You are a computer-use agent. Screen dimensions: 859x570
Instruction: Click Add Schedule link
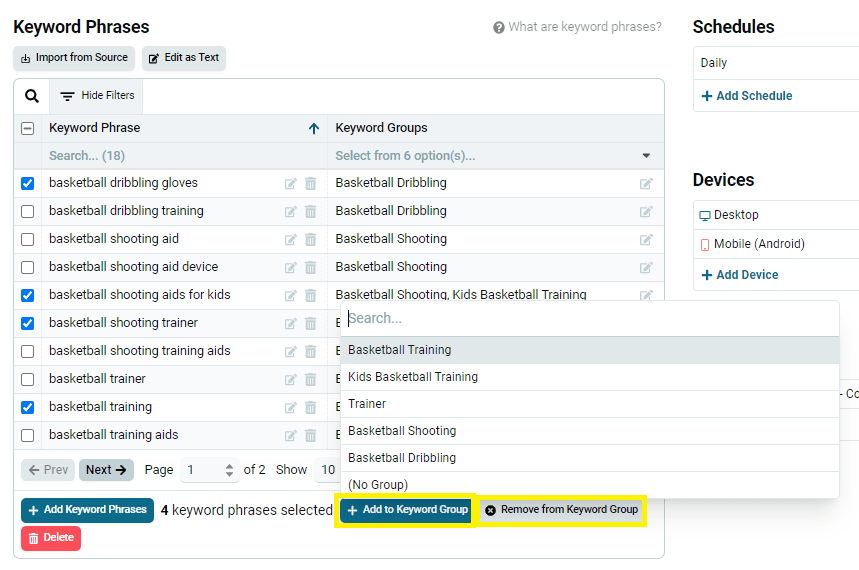(x=747, y=96)
